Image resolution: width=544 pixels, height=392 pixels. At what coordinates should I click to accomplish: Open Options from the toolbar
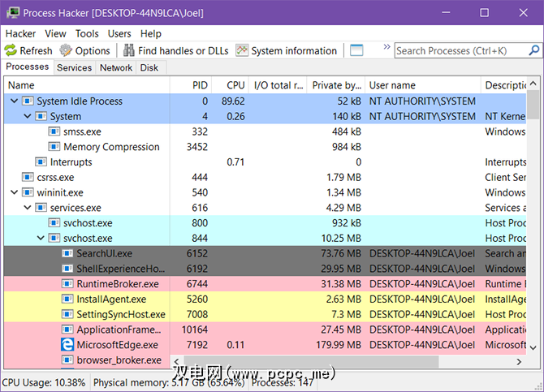84,50
